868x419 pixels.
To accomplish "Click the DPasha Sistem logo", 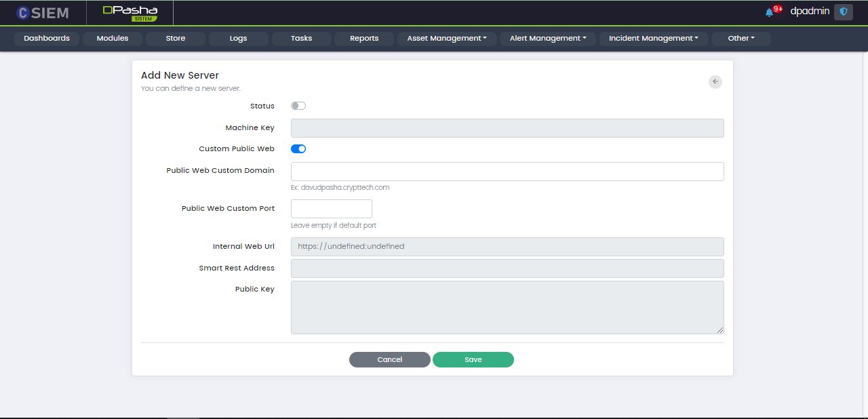I will coord(130,12).
